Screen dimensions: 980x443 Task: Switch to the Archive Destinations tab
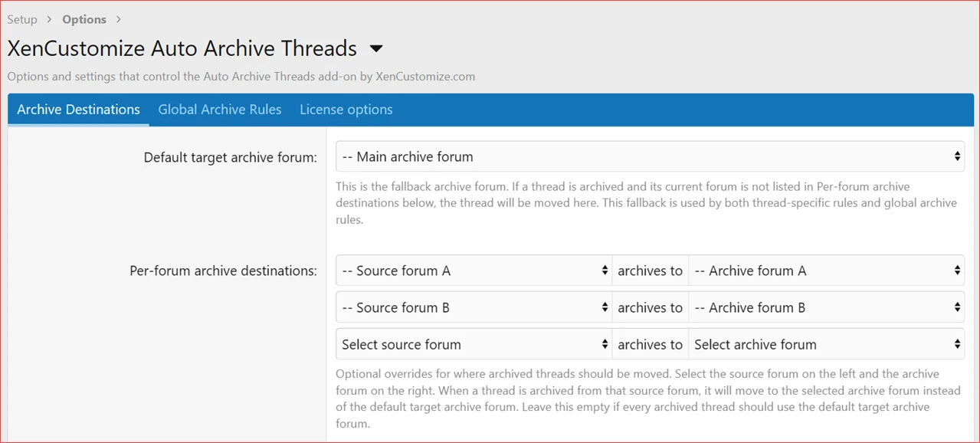coord(78,110)
